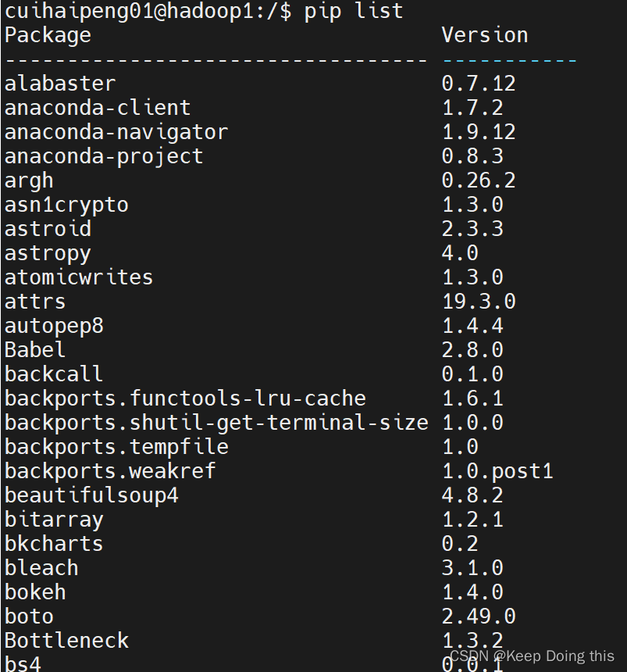Click the anaconda-client package entry
Screen dimensions: 627x672
[98, 108]
